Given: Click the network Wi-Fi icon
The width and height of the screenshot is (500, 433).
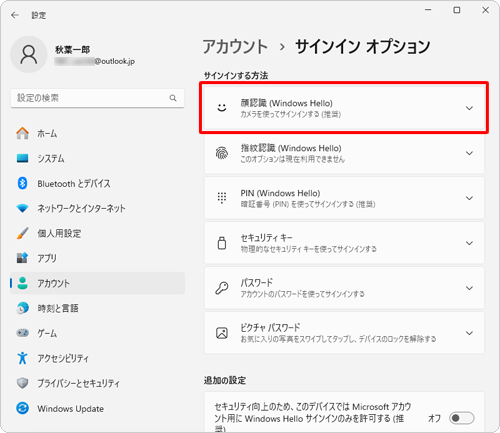Looking at the screenshot, I should [x=22, y=208].
